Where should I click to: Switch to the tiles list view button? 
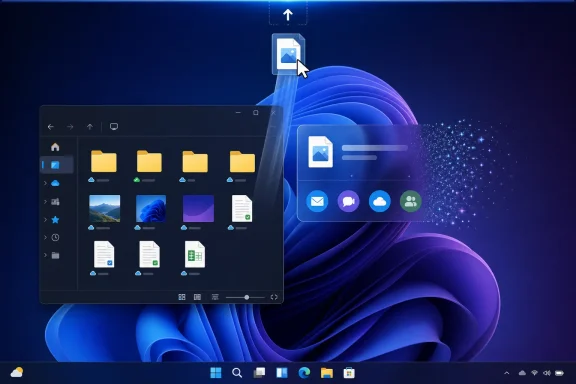click(x=197, y=297)
